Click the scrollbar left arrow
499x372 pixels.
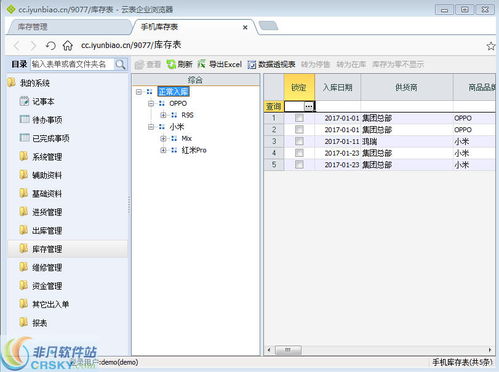(269, 350)
